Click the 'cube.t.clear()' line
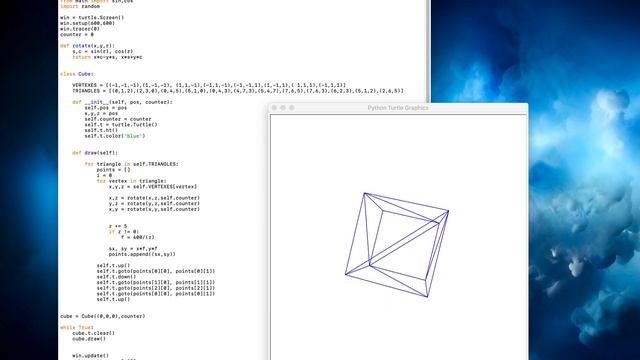The height and width of the screenshot is (360, 640). pos(93,333)
